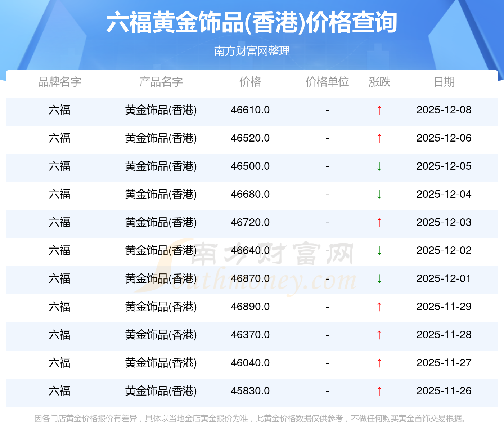
Task: Click 六福 brand in the 2025-12-05 row
Action: click(x=60, y=166)
